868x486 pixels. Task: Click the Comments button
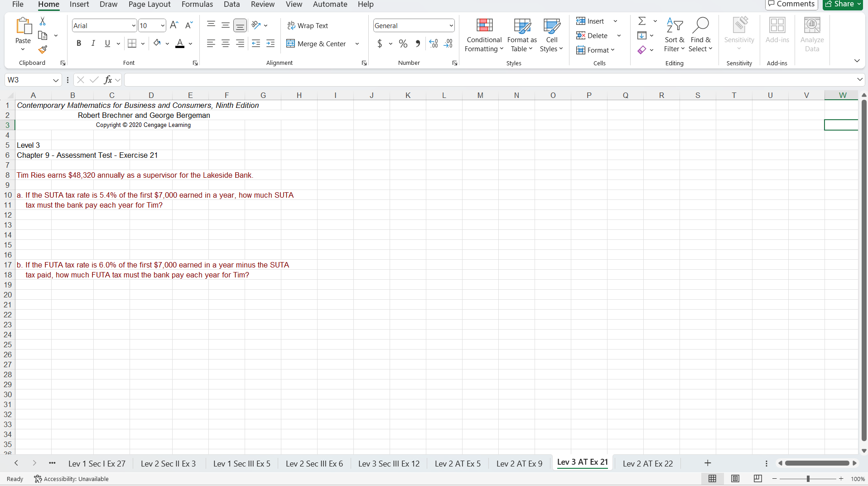pos(791,4)
